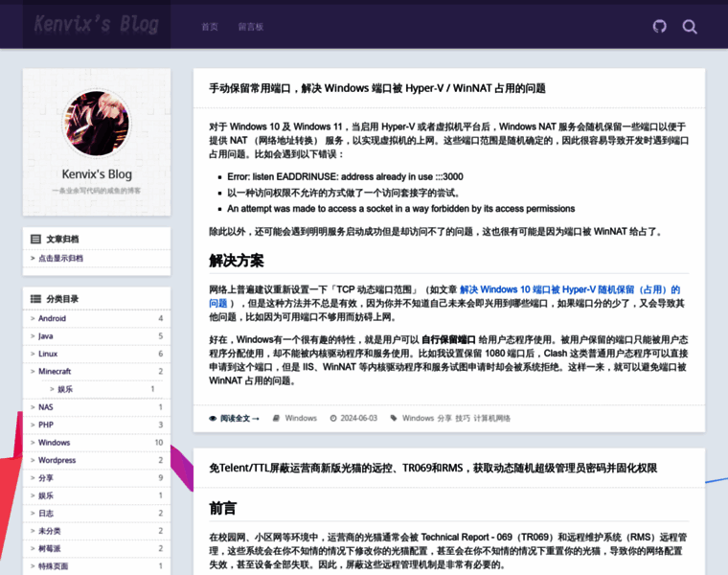This screenshot has height=575, width=728.
Task: Click the category directory list icon
Action: (x=35, y=299)
